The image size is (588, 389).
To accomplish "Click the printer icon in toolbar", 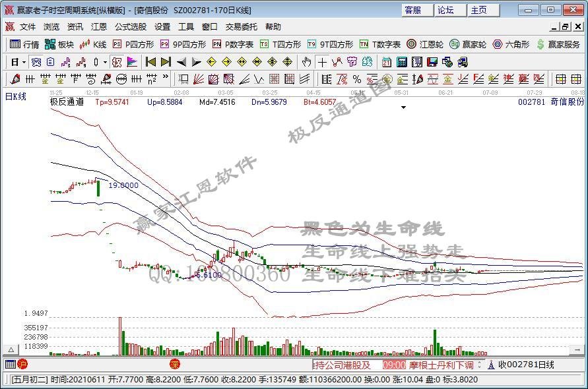I will tap(463, 62).
